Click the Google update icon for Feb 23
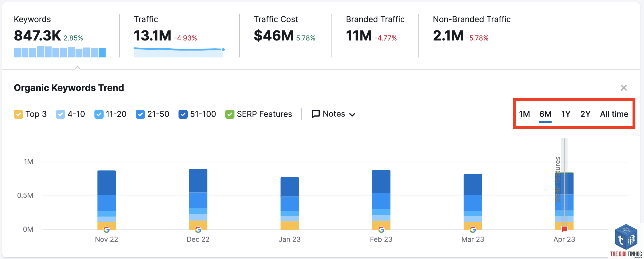This screenshot has width=644, height=259. (x=381, y=230)
